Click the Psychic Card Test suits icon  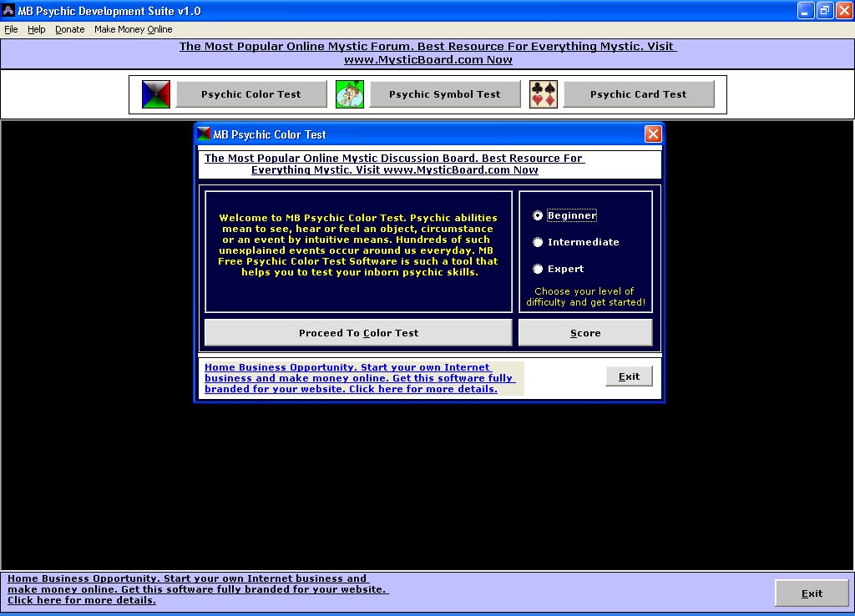pos(543,94)
